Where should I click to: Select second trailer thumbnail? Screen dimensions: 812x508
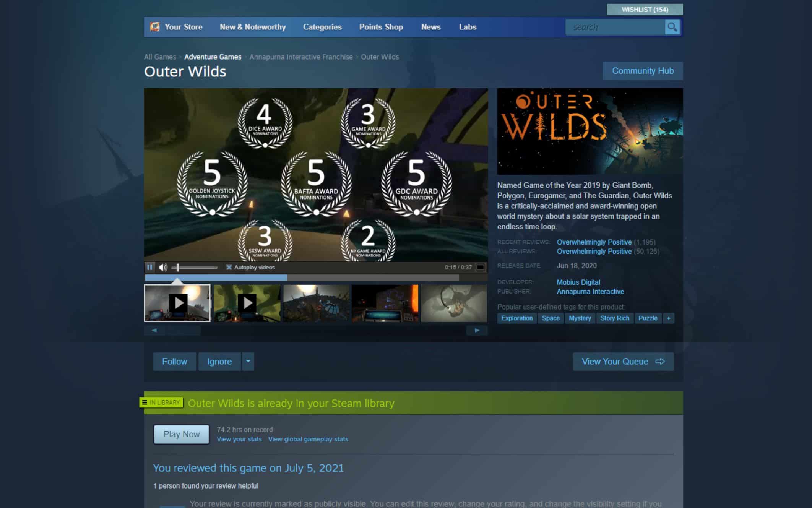pyautogui.click(x=247, y=303)
